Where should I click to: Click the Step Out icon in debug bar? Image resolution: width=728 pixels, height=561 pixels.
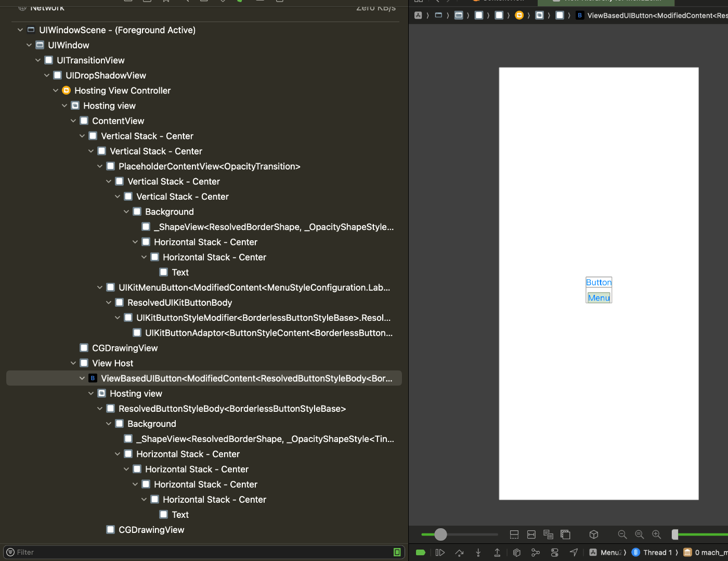tap(497, 552)
